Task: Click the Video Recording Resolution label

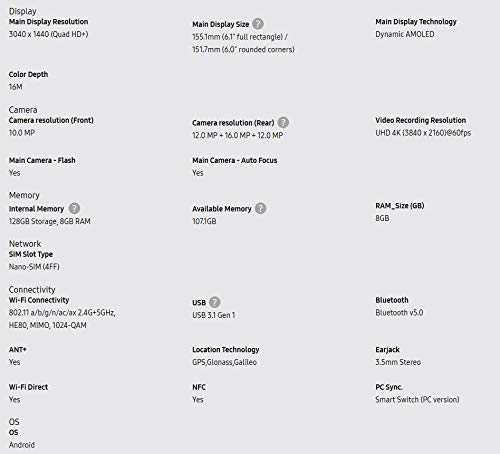Action: tap(421, 120)
